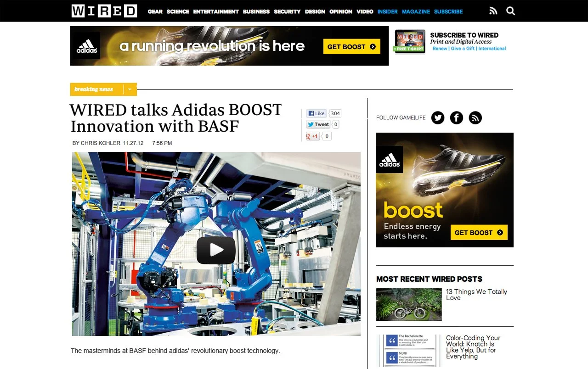Click the Knotch quotes thumbnail
588x369 pixels.
[x=409, y=351]
